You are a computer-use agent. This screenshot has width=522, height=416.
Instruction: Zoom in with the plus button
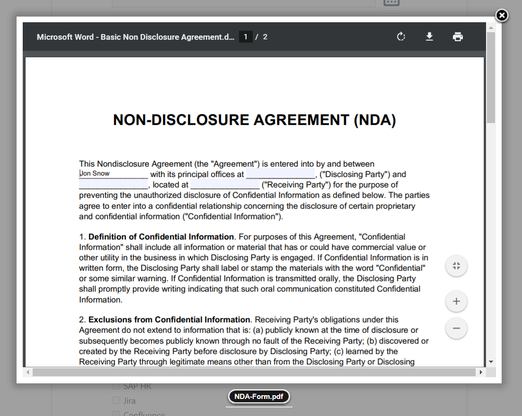click(456, 301)
